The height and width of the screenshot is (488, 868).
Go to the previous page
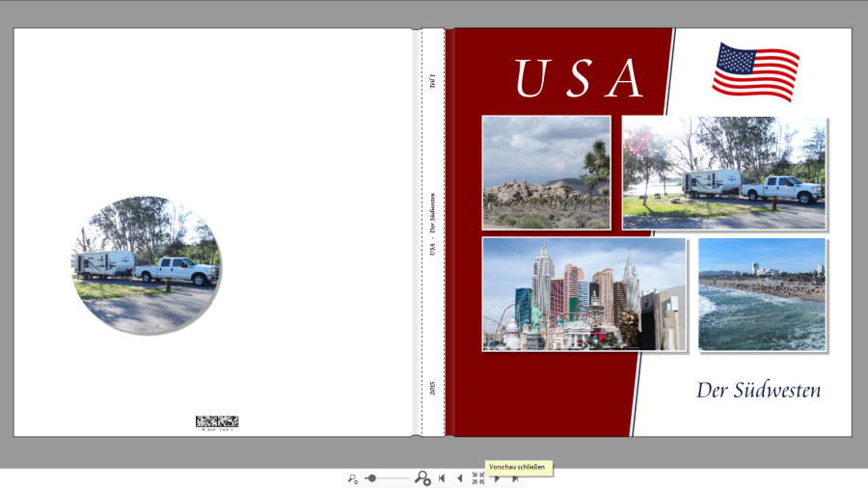pos(459,478)
